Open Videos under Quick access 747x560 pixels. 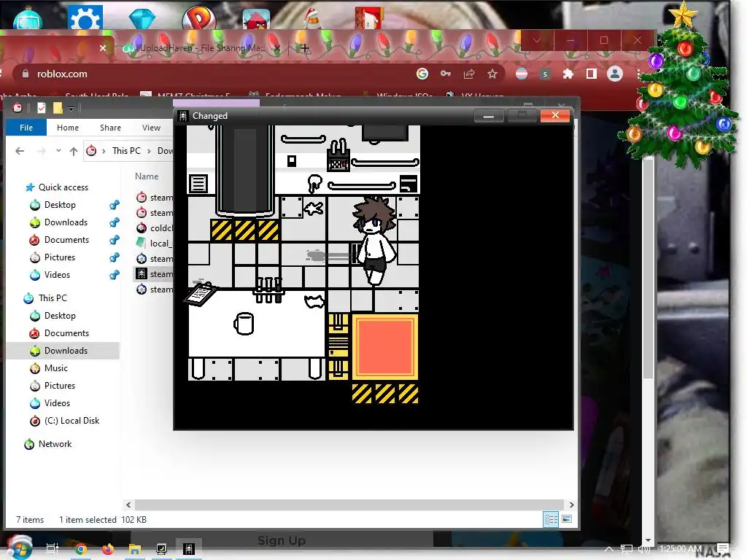pyautogui.click(x=57, y=275)
